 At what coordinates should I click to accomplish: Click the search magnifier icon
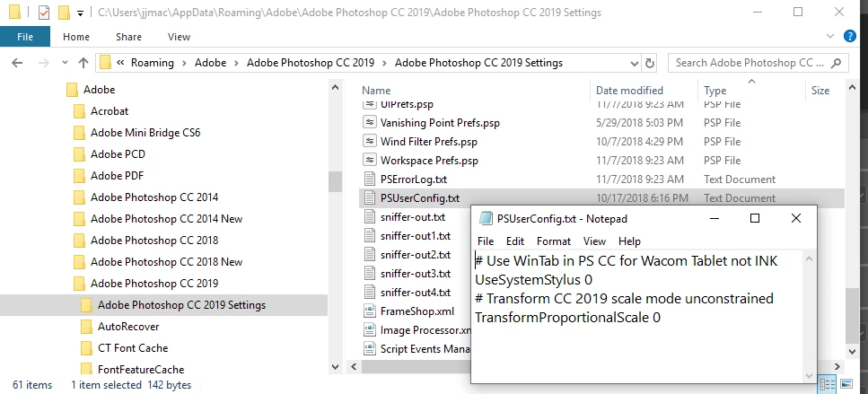click(837, 63)
